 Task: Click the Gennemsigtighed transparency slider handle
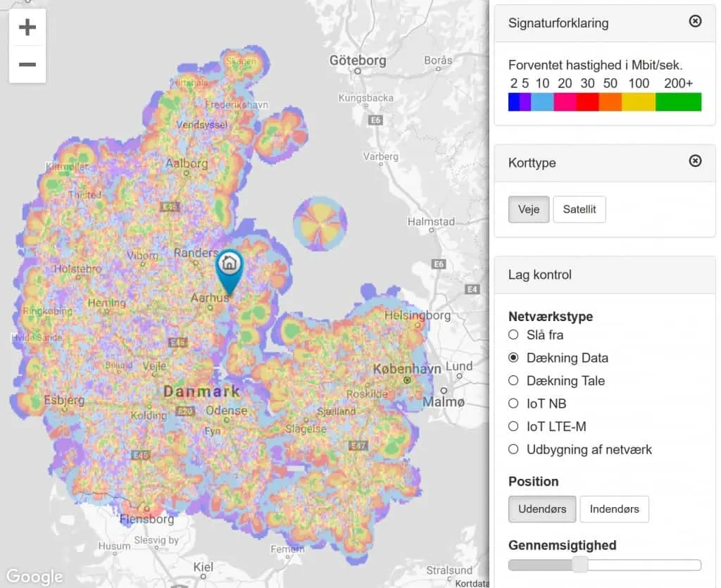(579, 565)
